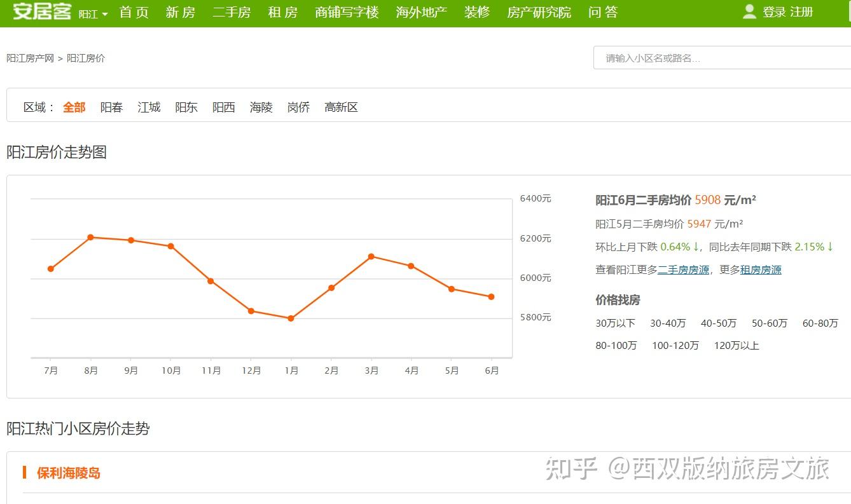Open 海外地产 in navigation
The width and height of the screenshot is (851, 504).
[422, 12]
